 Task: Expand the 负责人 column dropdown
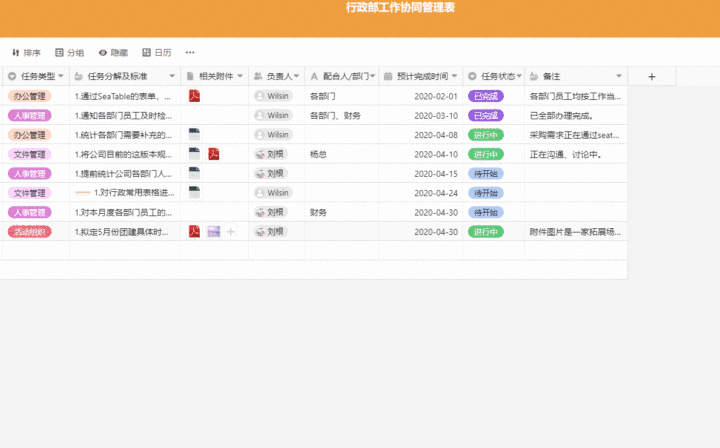coord(296,76)
